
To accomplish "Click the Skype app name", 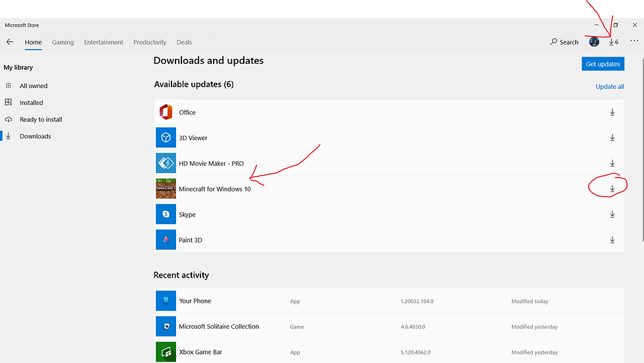I will 187,214.
